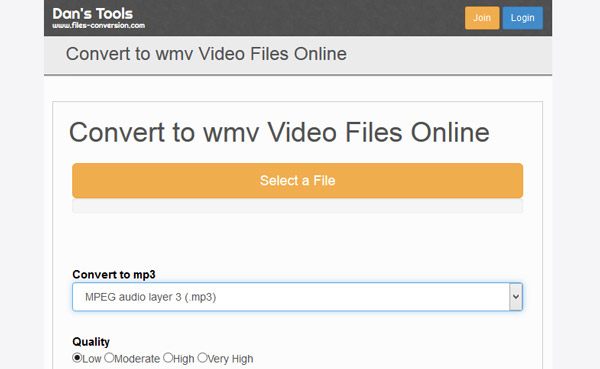The height and width of the screenshot is (369, 600).
Task: Click the Select a File button
Action: (297, 181)
